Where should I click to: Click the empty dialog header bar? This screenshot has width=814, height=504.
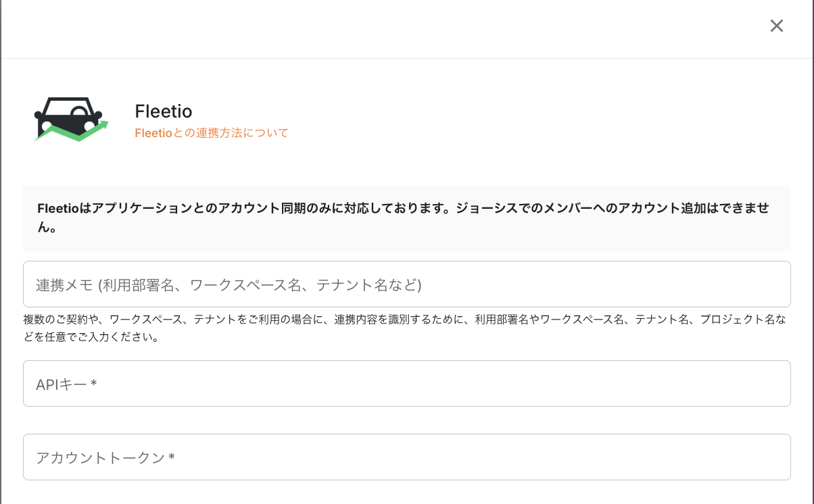coord(379,27)
